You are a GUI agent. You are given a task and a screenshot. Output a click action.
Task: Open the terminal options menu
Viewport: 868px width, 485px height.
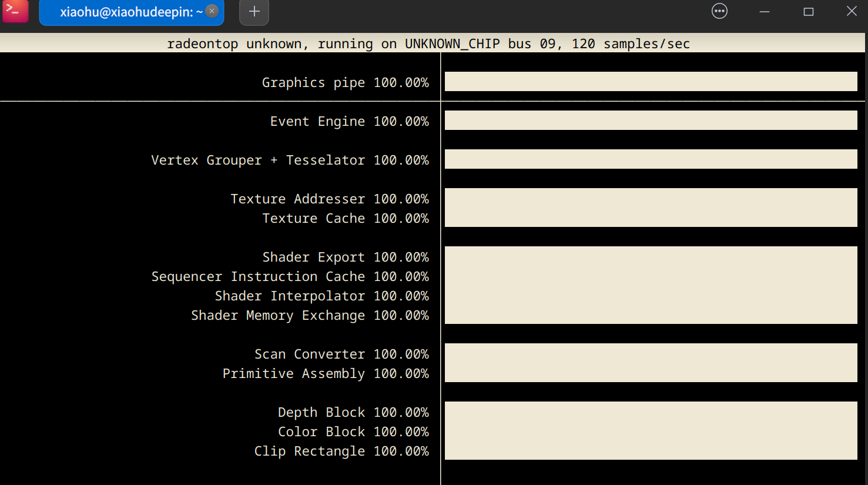pyautogui.click(x=719, y=11)
